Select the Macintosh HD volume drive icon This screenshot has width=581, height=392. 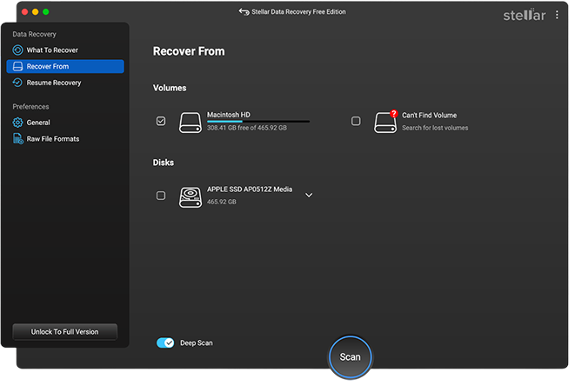(190, 123)
